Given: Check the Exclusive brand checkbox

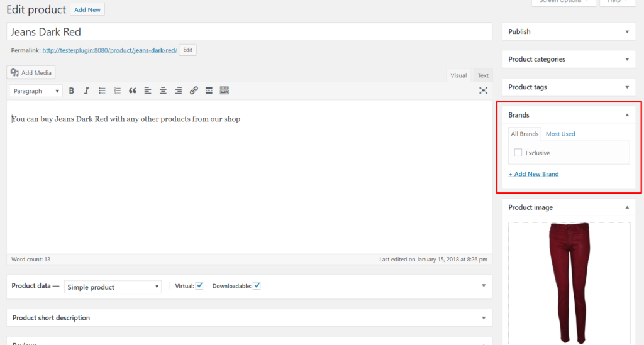Looking at the screenshot, I should coord(518,153).
